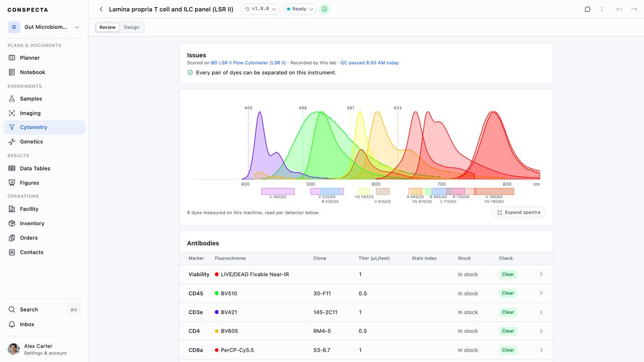
Task: Open Figures in the sidebar
Action: [44, 183]
